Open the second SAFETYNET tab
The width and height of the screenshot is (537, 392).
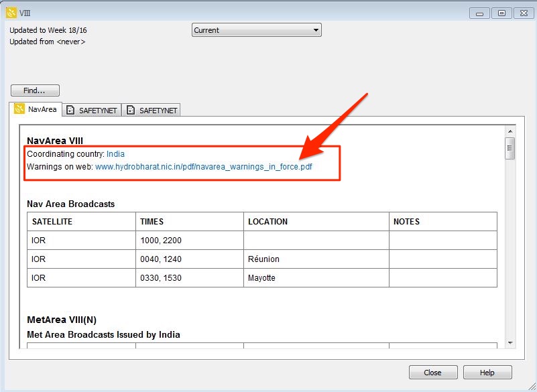(x=151, y=111)
